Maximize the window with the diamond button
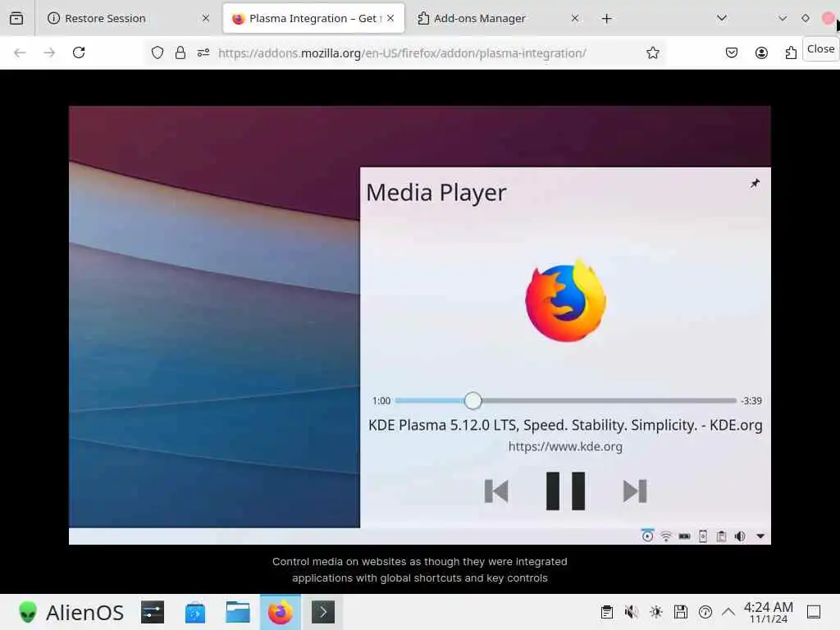This screenshot has height=630, width=840. tap(806, 18)
